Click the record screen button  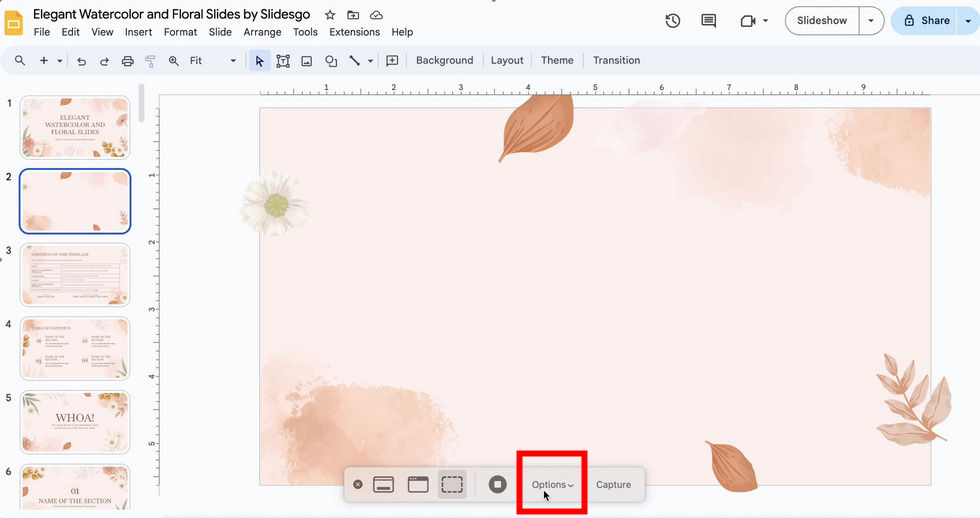(x=498, y=484)
